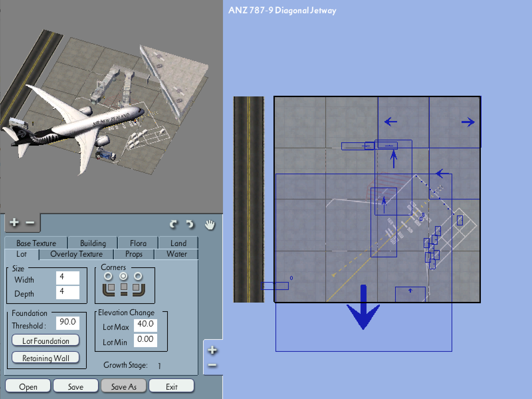The height and width of the screenshot is (399, 532).
Task: Open the Building tab
Action: click(x=93, y=243)
